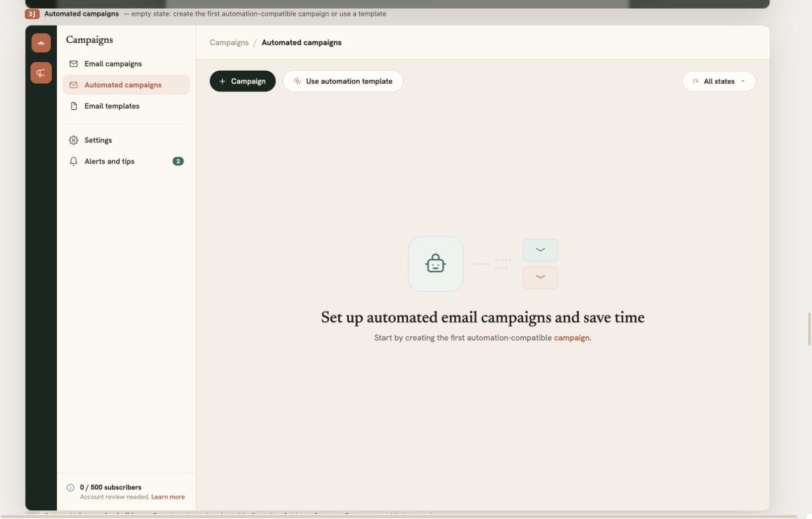This screenshot has width=812, height=519.
Task: Click the app logo icon in the dark sidebar
Action: tap(41, 43)
